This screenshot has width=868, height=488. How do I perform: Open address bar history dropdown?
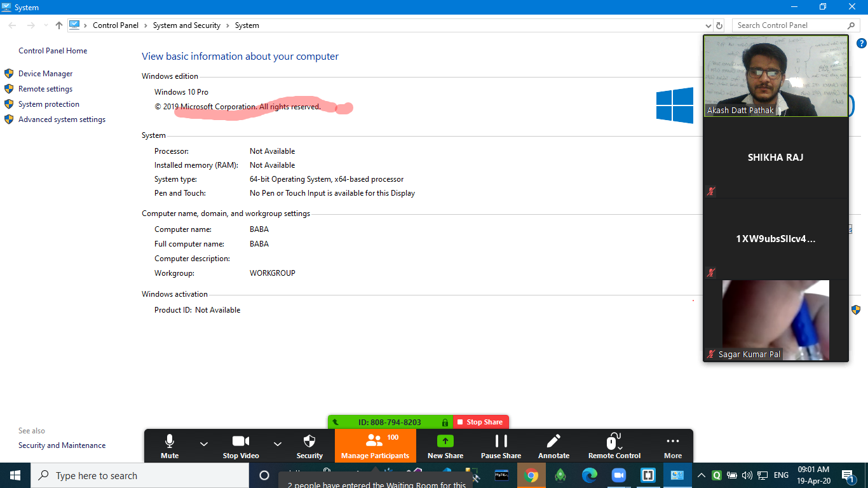[709, 25]
